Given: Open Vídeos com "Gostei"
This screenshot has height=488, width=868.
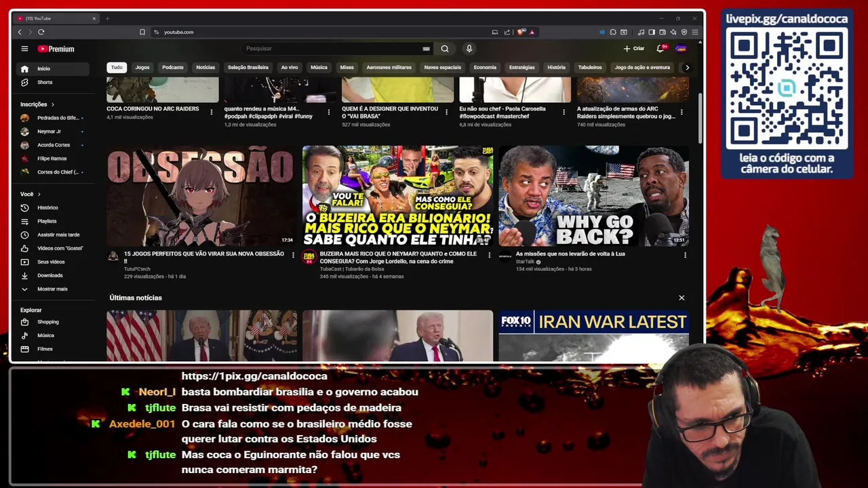Looking at the screenshot, I should tap(53, 248).
